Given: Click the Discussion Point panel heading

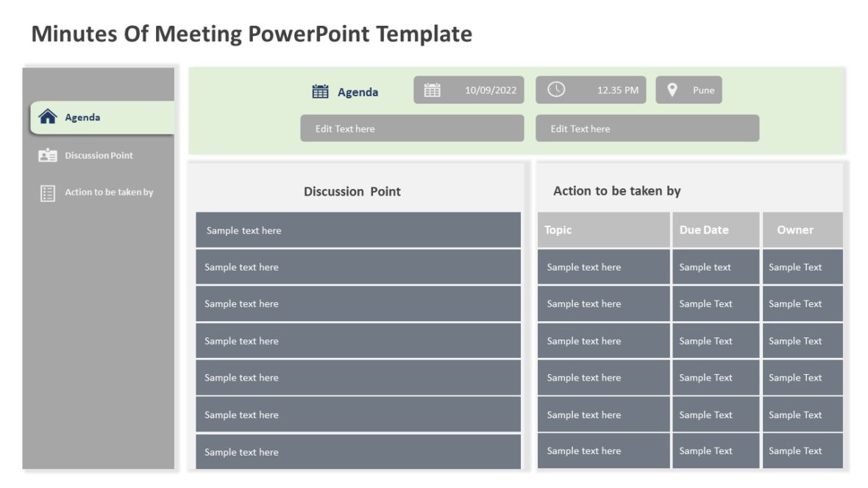Looking at the screenshot, I should [352, 190].
